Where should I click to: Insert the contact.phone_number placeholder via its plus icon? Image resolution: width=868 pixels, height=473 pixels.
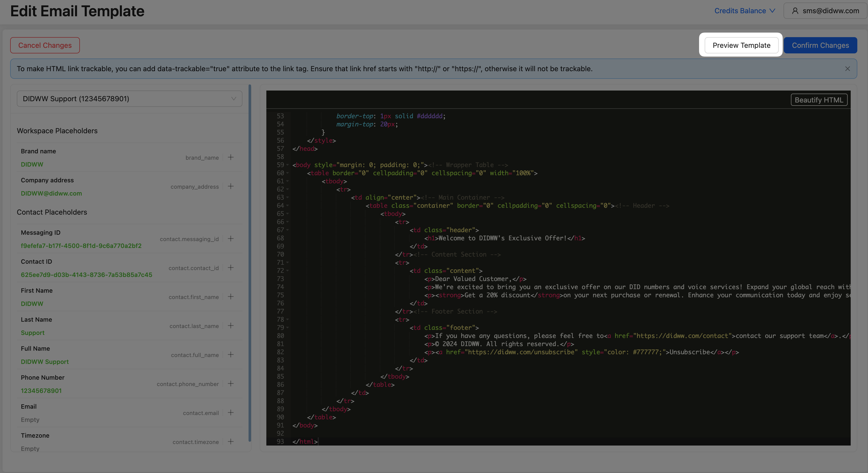click(230, 383)
